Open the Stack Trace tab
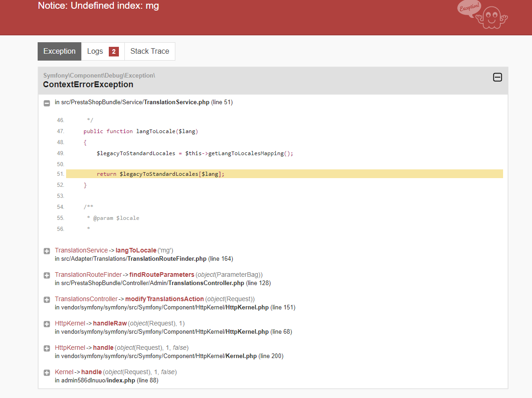This screenshot has width=532, height=398. [x=150, y=51]
